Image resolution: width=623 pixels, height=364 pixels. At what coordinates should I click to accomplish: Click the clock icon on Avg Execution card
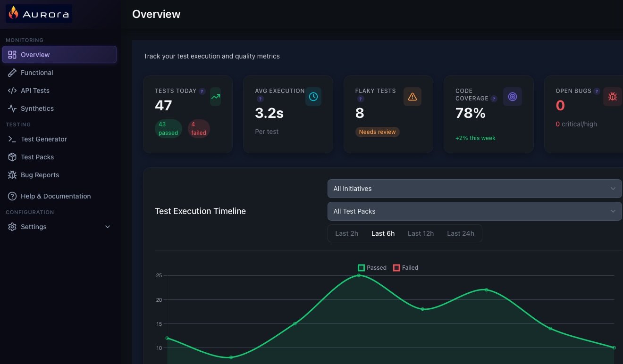[313, 97]
